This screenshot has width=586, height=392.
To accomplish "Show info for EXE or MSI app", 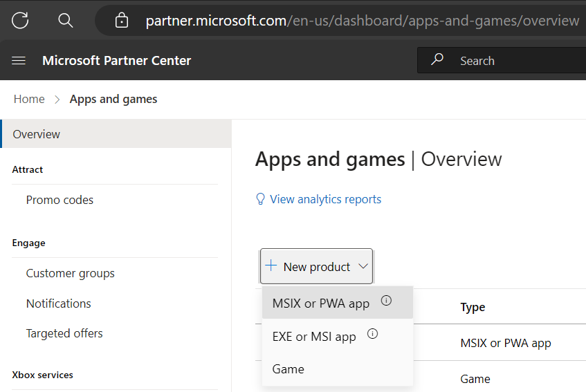I will pyautogui.click(x=373, y=333).
